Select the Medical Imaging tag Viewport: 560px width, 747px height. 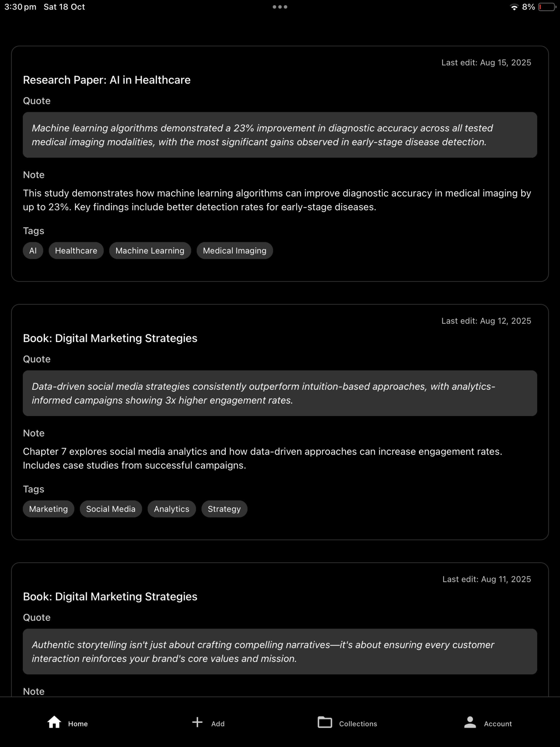point(235,251)
